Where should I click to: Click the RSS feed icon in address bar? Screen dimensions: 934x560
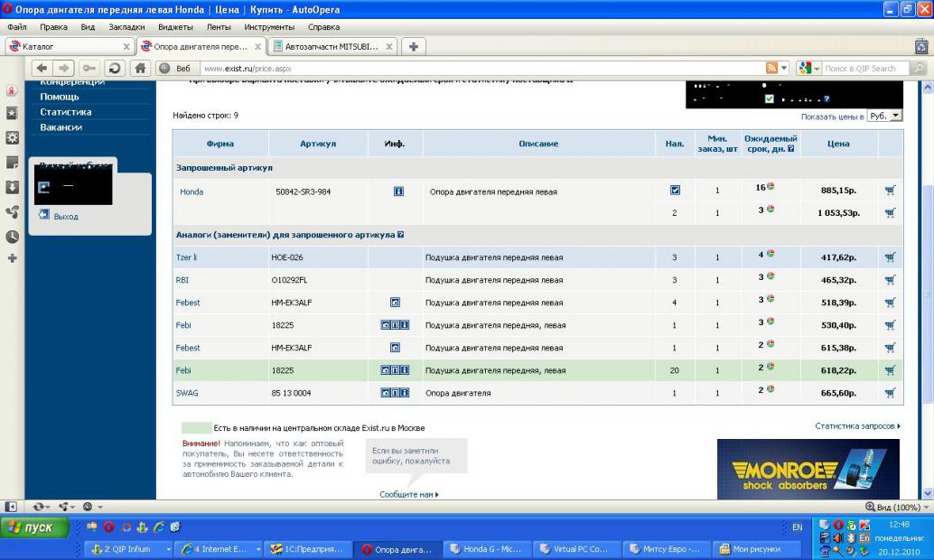click(x=771, y=68)
